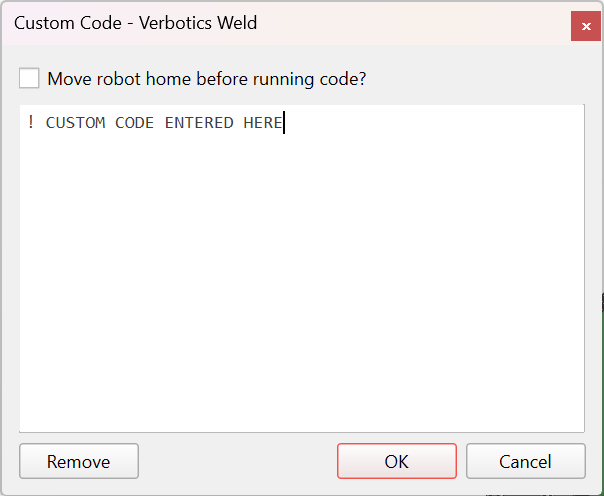Place cursor at end of 'HERE' text
Image resolution: width=604 pixels, height=496 pixels.
coord(284,123)
